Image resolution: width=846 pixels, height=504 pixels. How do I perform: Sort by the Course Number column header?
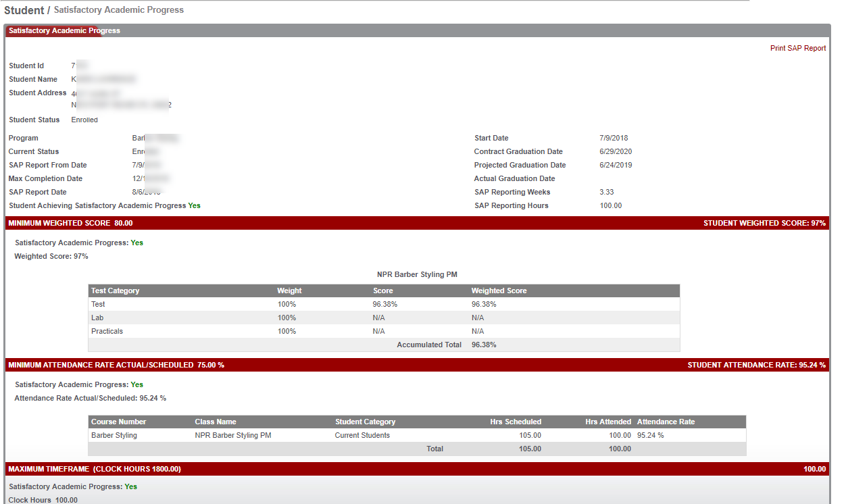(118, 422)
